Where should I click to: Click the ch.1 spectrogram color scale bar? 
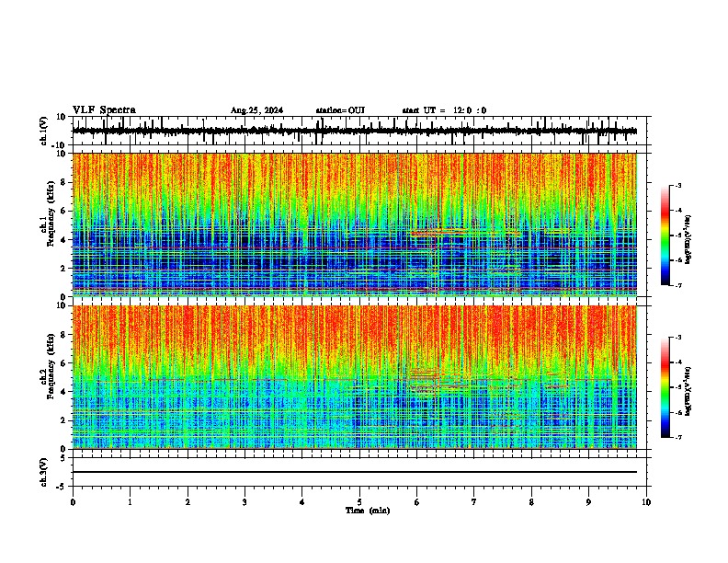[665, 236]
